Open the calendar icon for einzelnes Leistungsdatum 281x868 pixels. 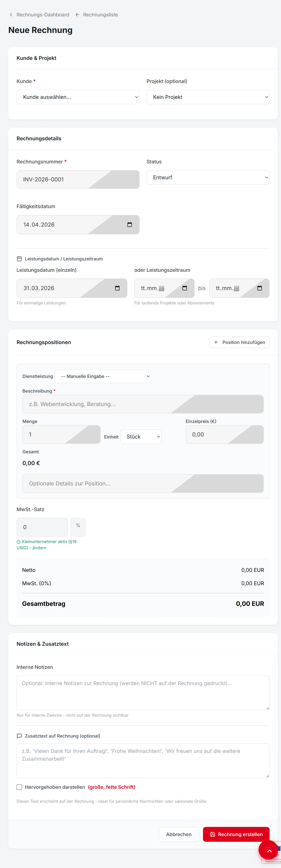pyautogui.click(x=117, y=288)
